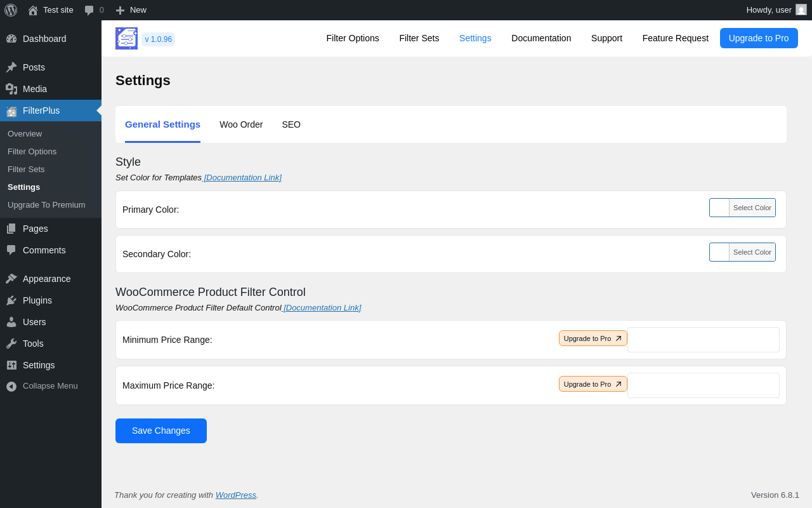Viewport: 812px width, 508px height.
Task: Focus the Maximum Price Range input
Action: (704, 385)
